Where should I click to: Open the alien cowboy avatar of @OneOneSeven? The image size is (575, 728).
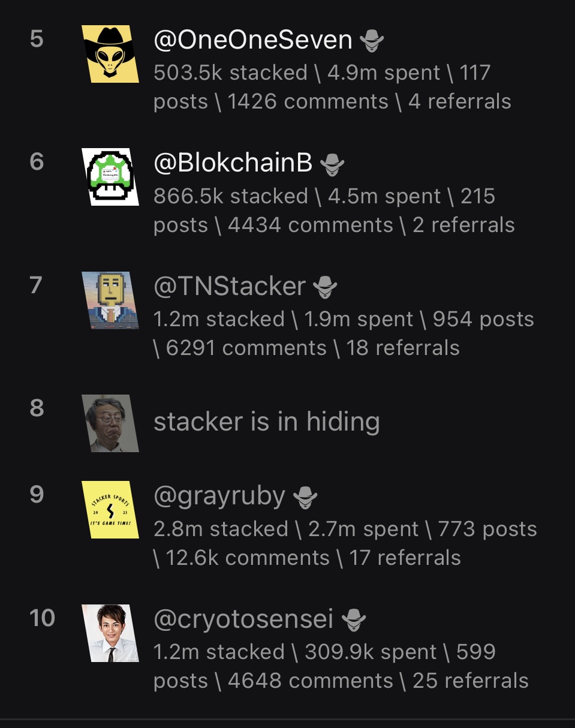[110, 53]
